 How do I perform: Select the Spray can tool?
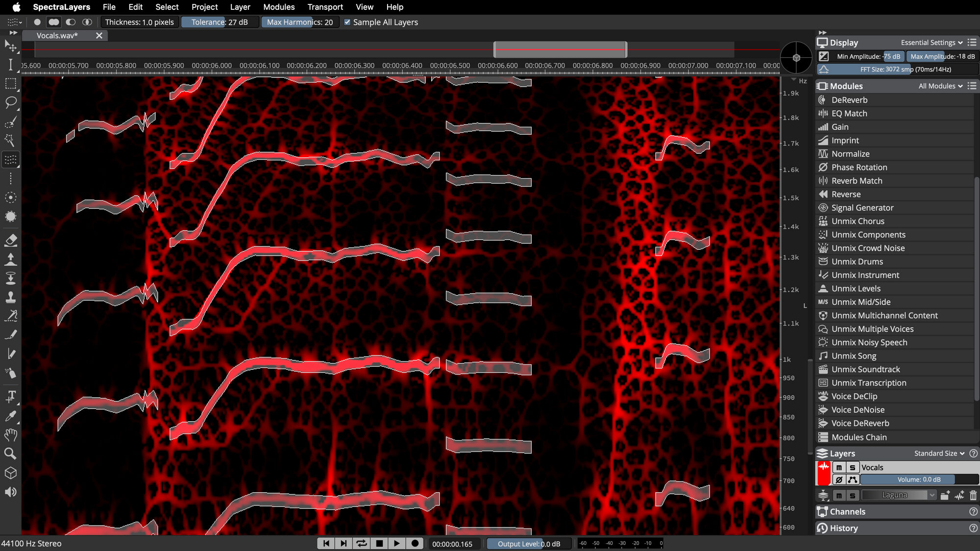tap(10, 373)
